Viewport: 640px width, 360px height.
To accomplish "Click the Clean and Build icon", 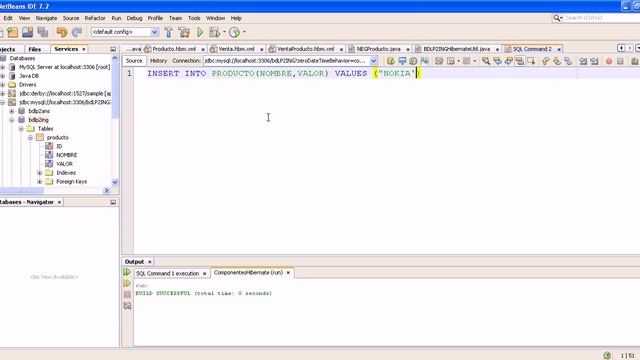I will coord(184,32).
